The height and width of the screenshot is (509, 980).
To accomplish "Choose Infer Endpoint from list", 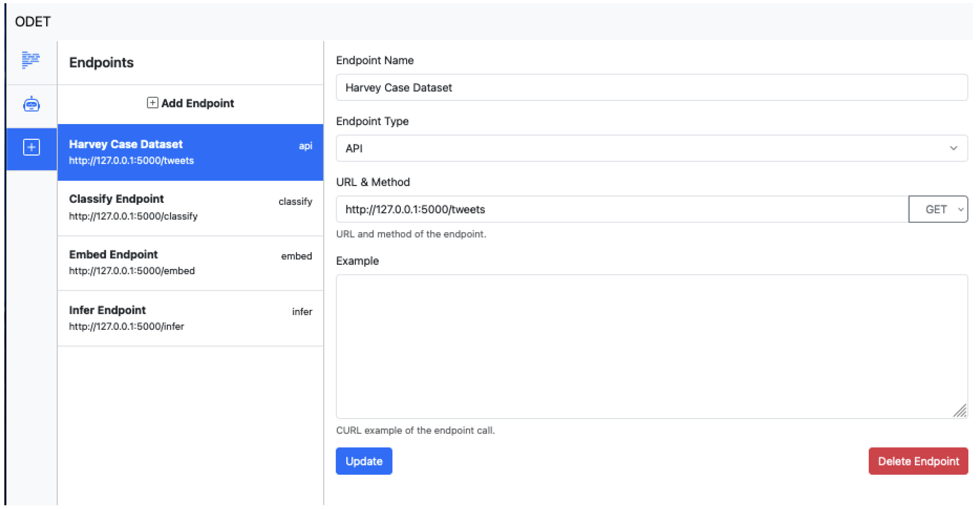I will tap(190, 318).
